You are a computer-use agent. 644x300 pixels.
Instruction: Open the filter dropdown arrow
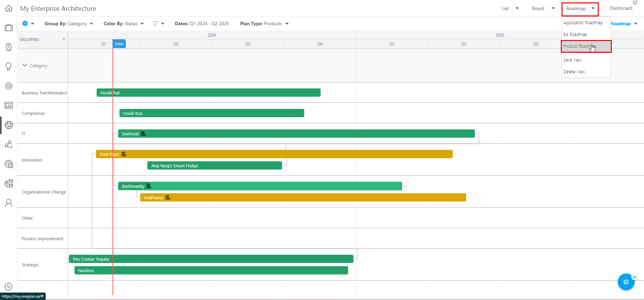[163, 24]
